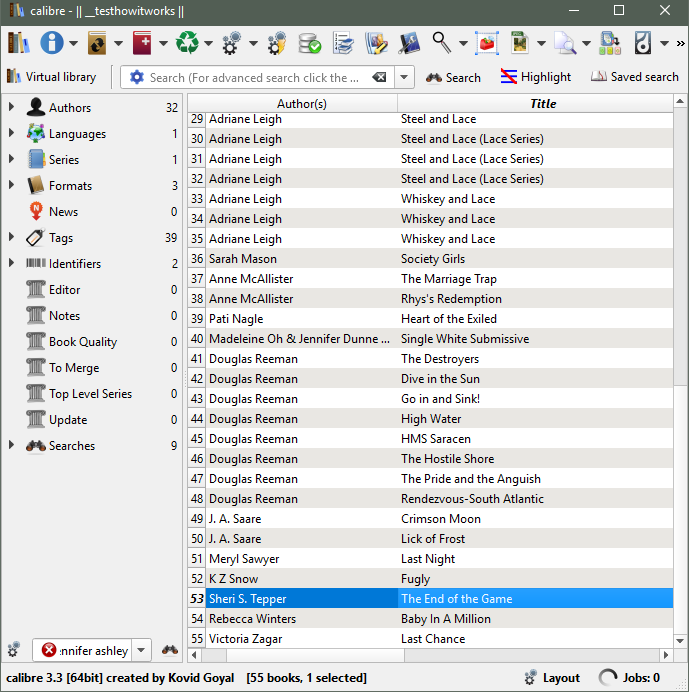
Task: Expand the Identifiers category
Action: click(x=12, y=263)
